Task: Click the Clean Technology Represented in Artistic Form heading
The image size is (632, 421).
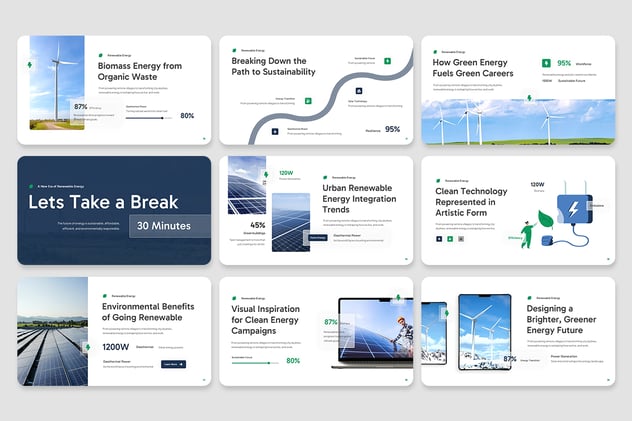Action: pyautogui.click(x=474, y=200)
